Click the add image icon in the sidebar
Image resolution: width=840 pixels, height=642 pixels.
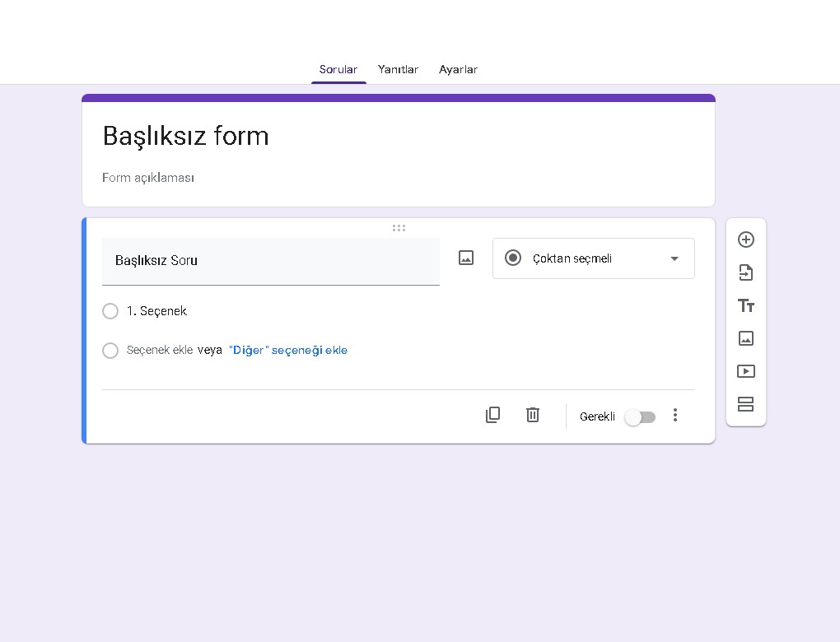click(x=745, y=338)
